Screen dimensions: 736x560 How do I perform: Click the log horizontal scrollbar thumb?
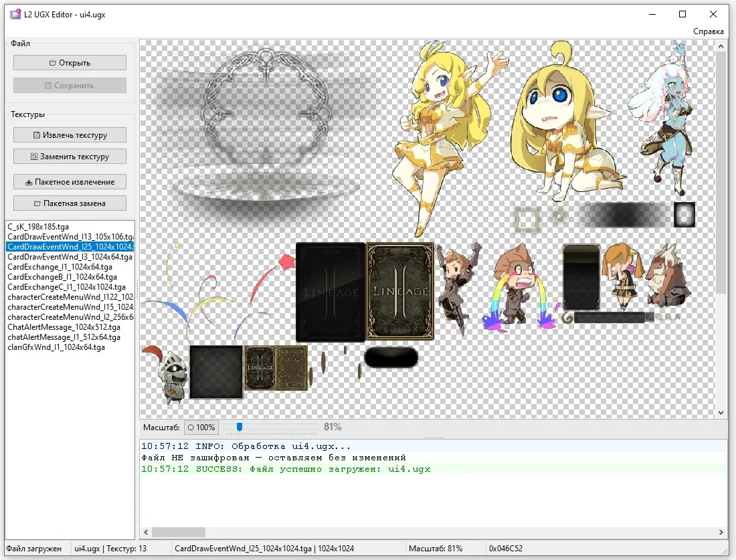[179, 533]
